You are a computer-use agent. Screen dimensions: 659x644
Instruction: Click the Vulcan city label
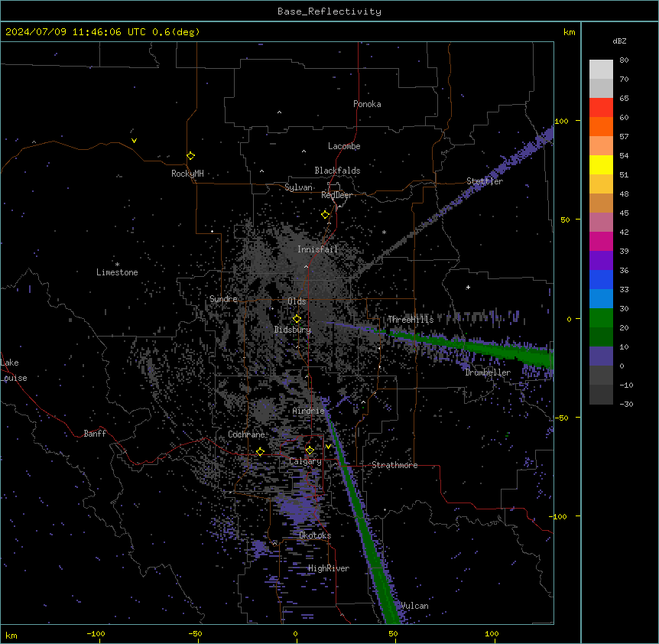click(x=414, y=606)
